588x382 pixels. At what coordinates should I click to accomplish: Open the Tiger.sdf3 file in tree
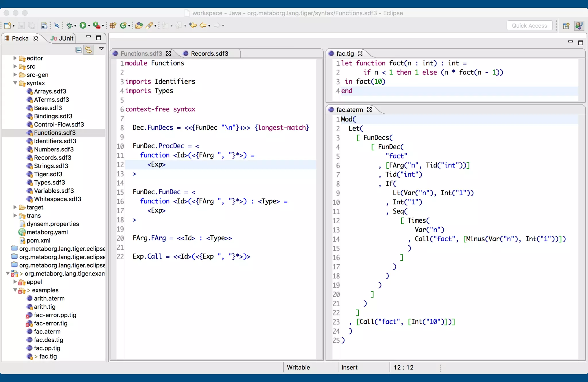tap(48, 174)
